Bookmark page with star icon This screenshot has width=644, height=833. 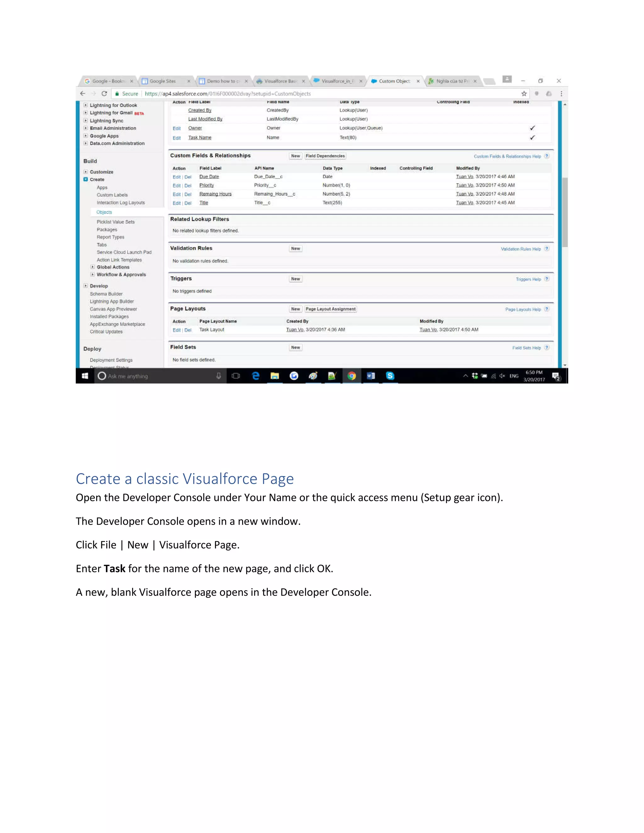point(524,93)
